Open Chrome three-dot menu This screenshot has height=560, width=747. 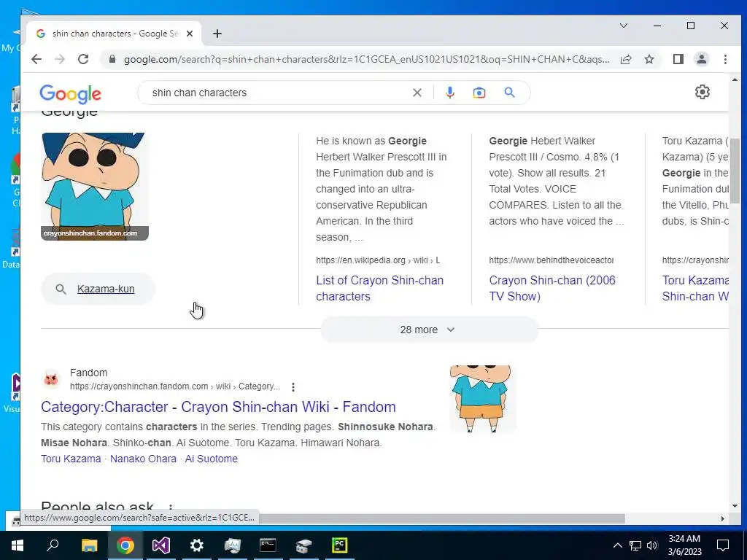click(725, 59)
